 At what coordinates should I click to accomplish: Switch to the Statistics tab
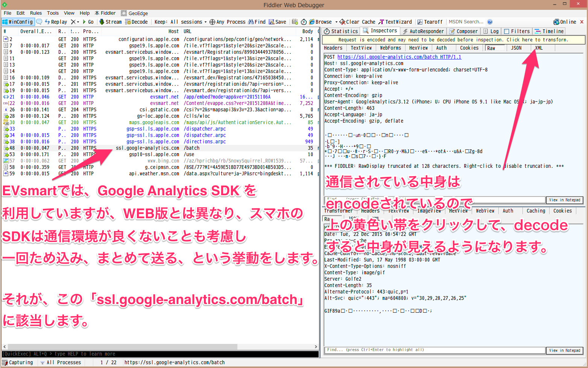341,31
